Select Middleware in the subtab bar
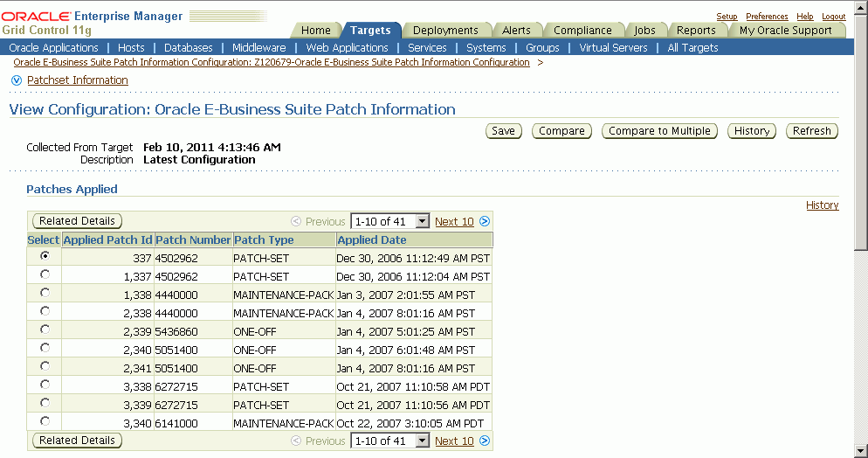868x458 pixels. [259, 47]
